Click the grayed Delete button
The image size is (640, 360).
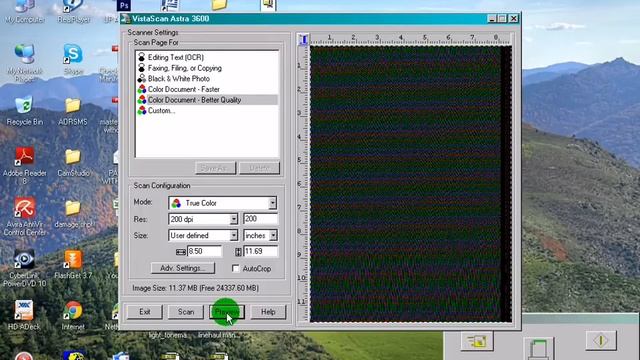[x=259, y=168]
